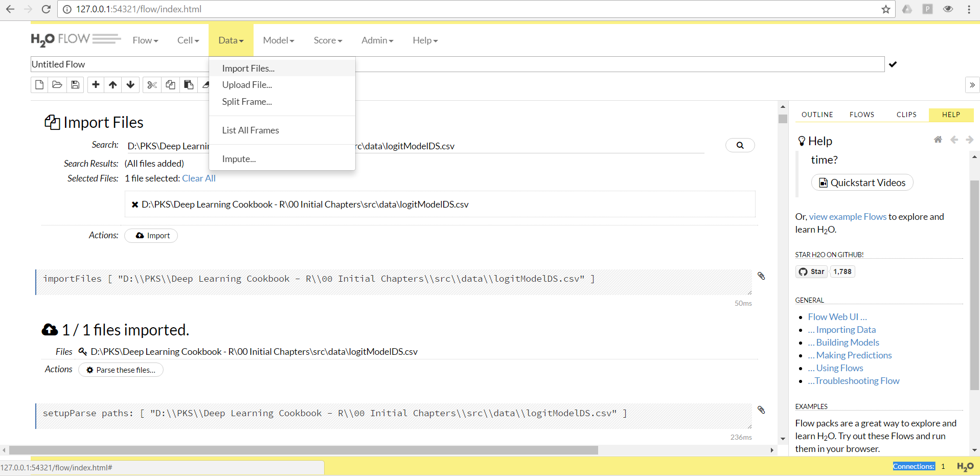This screenshot has height=476, width=980.
Task: Switch to the OUTLINE tab
Action: (817, 115)
